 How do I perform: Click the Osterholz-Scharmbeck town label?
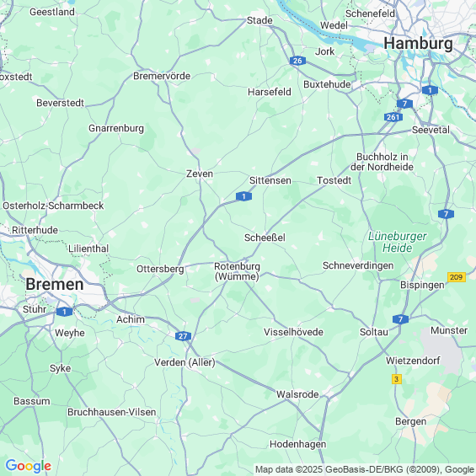[x=53, y=206]
